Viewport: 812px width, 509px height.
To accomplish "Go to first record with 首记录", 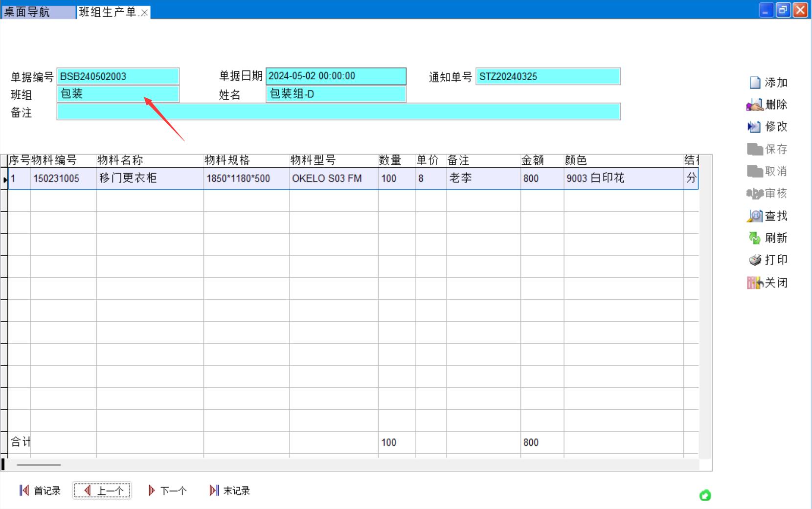I will point(40,490).
